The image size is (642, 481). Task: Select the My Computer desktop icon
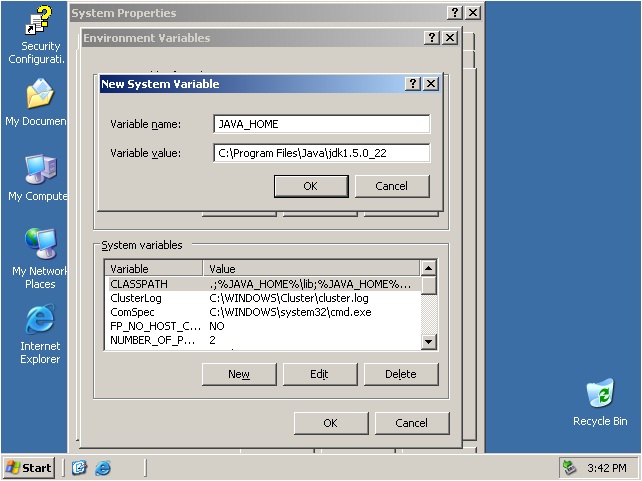tap(39, 171)
